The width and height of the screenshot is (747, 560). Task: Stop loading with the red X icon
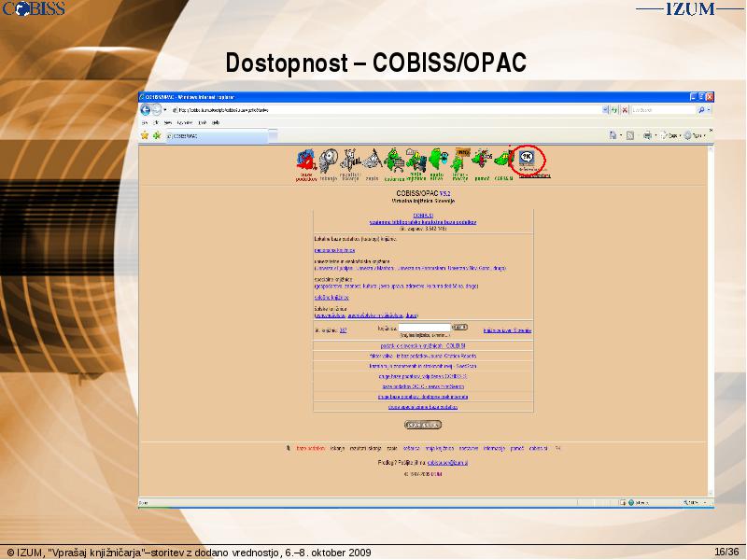pos(625,110)
